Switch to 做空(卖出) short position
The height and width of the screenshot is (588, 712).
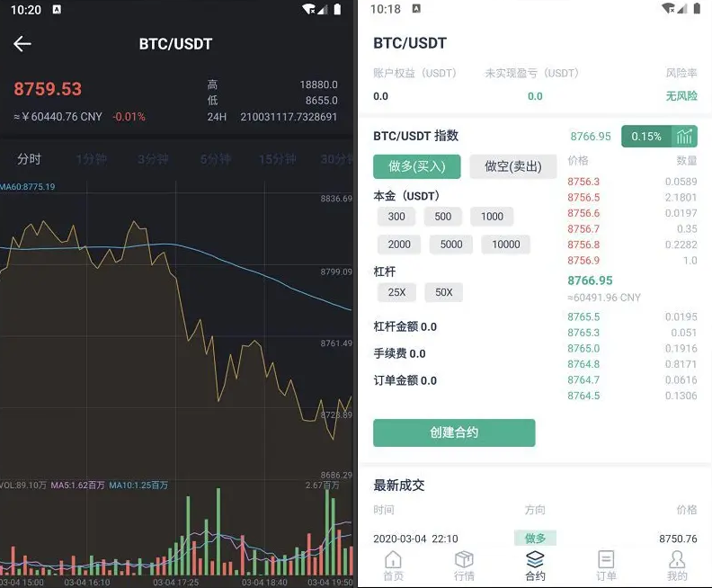click(x=513, y=166)
